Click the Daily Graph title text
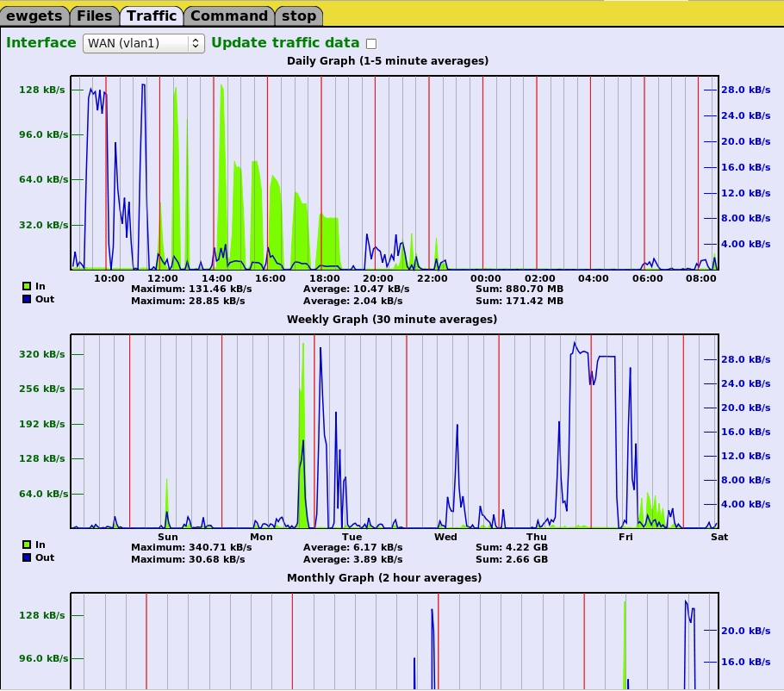Screen dimensions: 784x691 point(388,61)
